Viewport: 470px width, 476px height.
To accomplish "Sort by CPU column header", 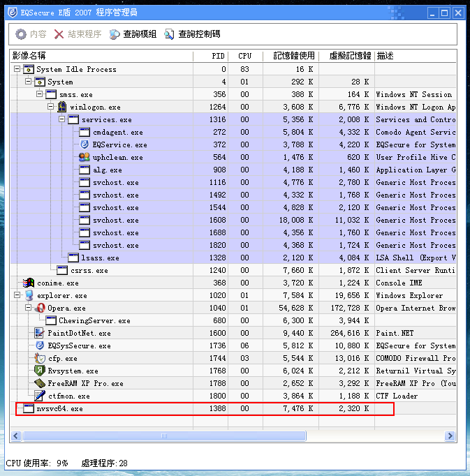I will click(246, 56).
